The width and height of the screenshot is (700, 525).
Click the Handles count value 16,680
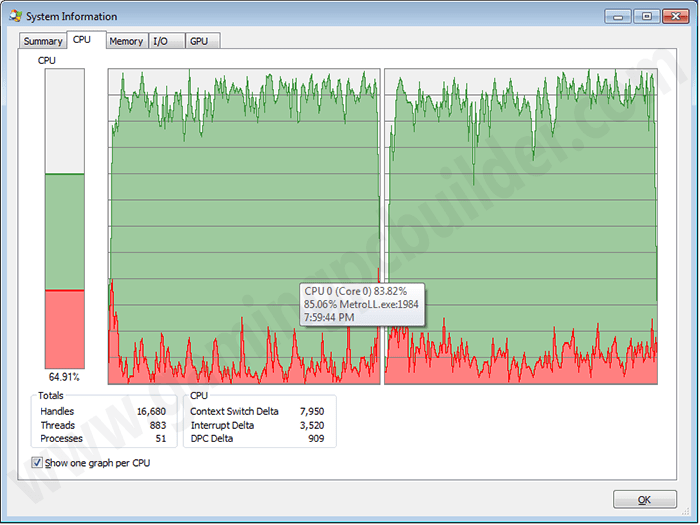tap(151, 411)
